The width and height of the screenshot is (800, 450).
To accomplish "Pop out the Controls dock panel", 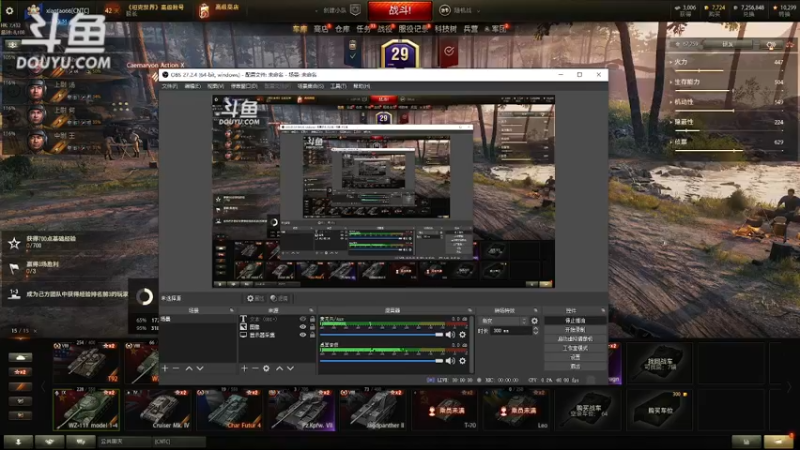I will pos(603,311).
